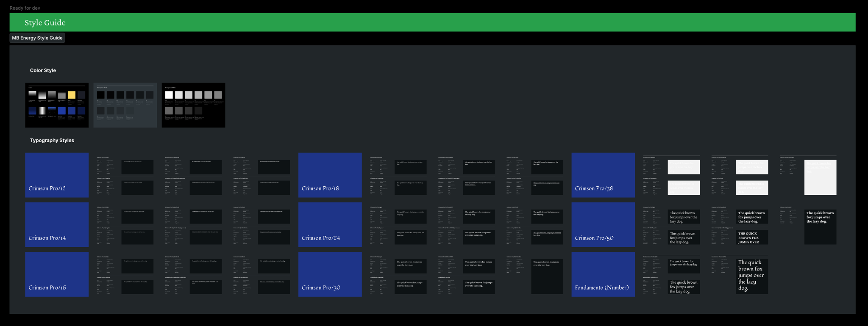
Task: Click the Color Style section heading
Action: coord(43,71)
